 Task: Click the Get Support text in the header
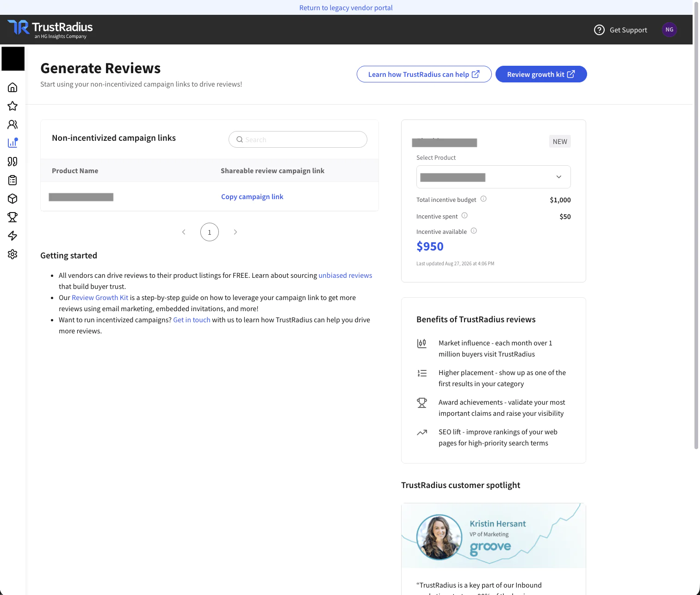click(x=628, y=30)
